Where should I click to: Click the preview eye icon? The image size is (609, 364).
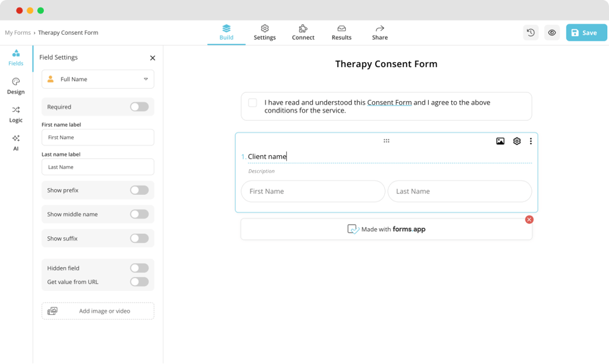tap(552, 33)
